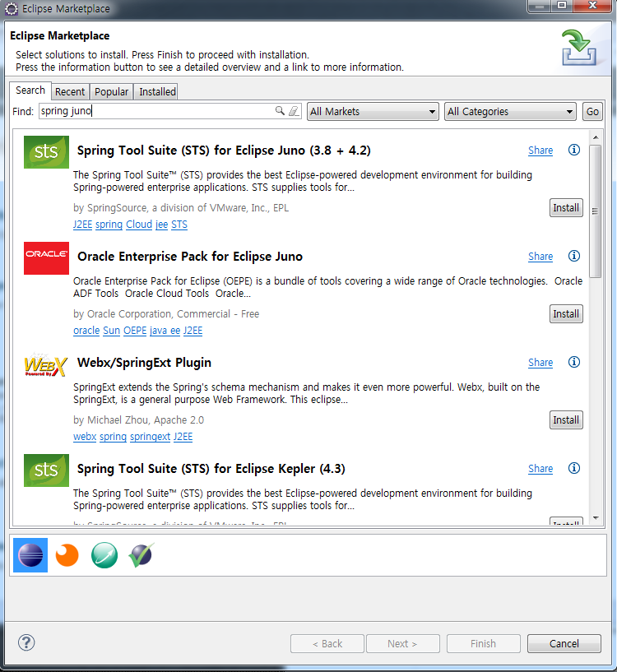
Task: Switch to the Popular tab
Action: click(x=112, y=92)
